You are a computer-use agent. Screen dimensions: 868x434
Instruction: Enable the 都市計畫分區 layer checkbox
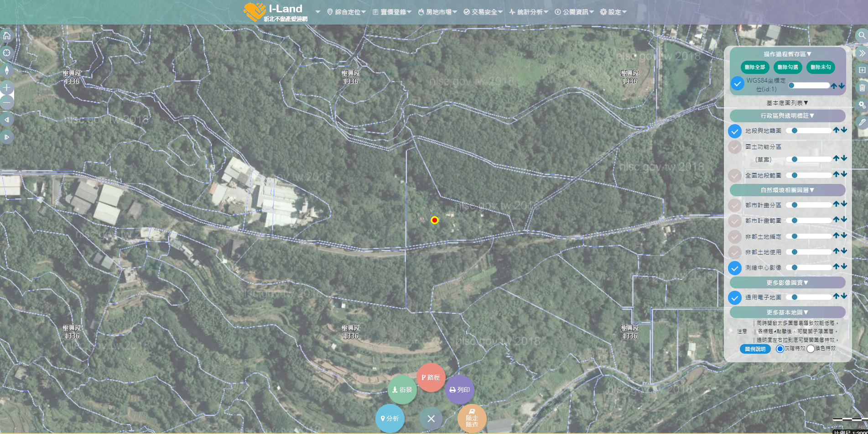(734, 205)
